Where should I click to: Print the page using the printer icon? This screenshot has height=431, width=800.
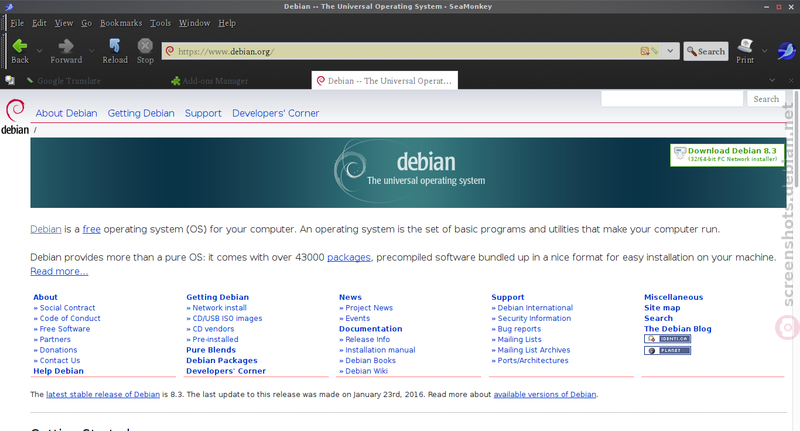(745, 51)
